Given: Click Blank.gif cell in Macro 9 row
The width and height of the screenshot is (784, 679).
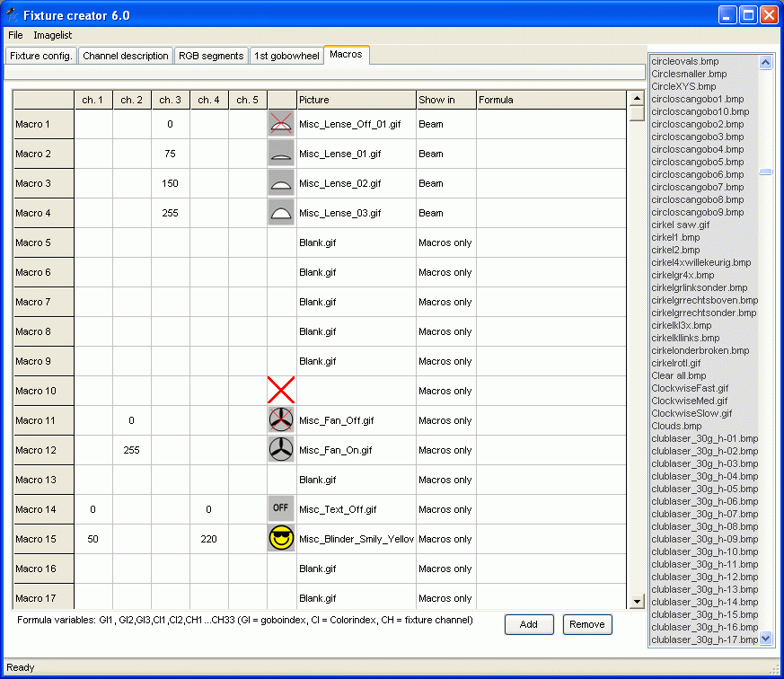Looking at the screenshot, I should (x=356, y=361).
